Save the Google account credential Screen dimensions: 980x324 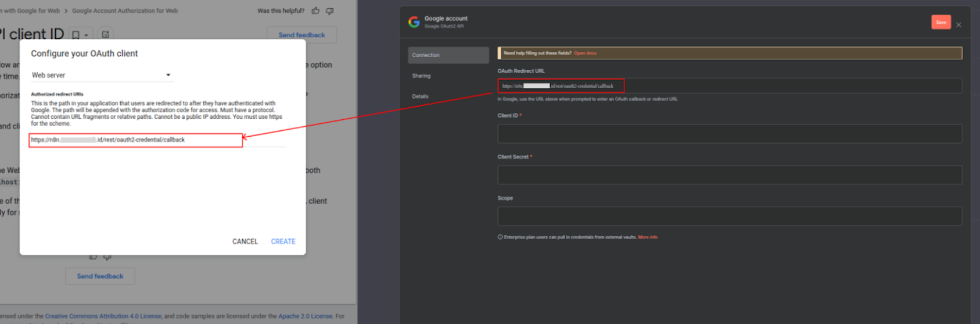pyautogui.click(x=940, y=22)
